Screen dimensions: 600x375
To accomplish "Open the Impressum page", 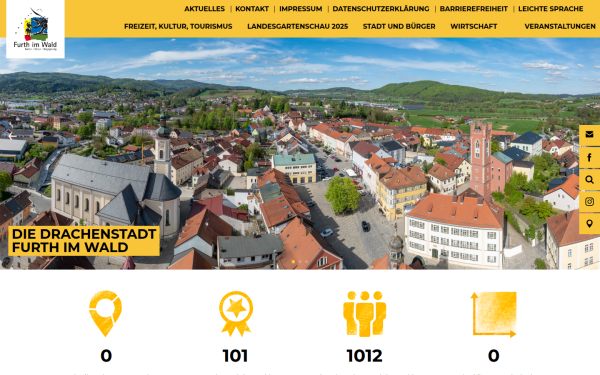I will (300, 8).
